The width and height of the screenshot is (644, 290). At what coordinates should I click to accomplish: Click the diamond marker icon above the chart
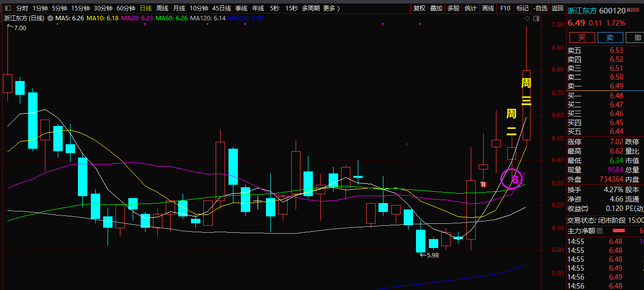(x=527, y=18)
